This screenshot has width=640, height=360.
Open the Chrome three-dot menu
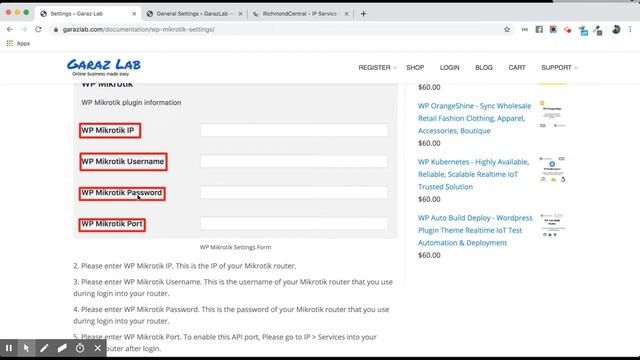630,29
